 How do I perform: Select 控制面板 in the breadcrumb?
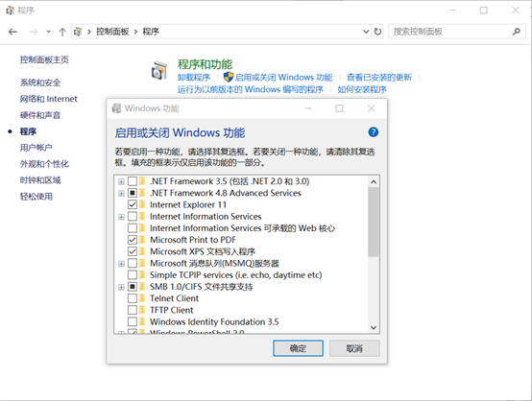click(112, 32)
